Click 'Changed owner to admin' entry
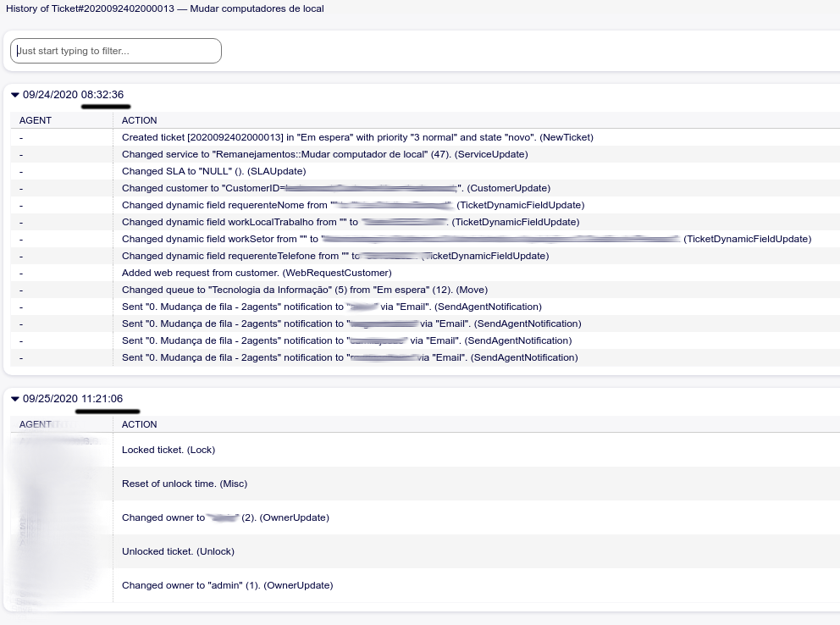Screen dimensions: 840x625 point(227,585)
